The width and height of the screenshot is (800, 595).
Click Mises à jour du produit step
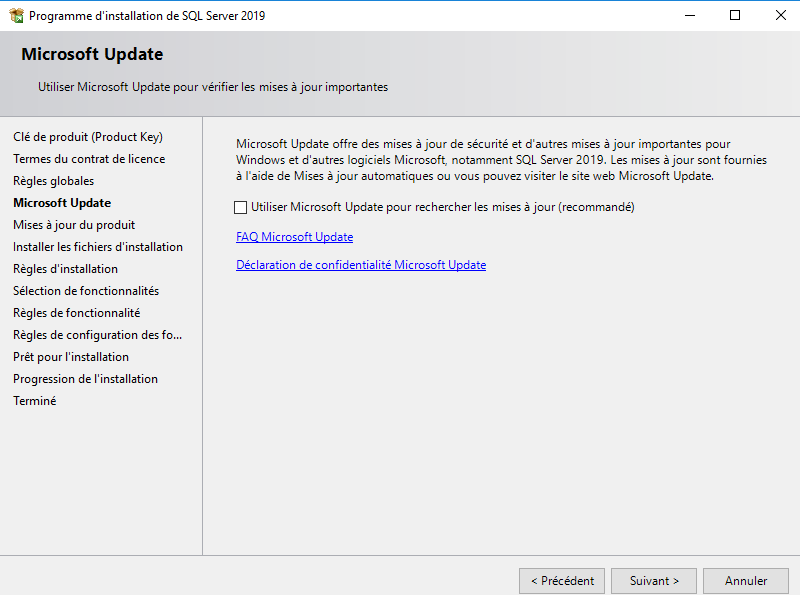tap(74, 225)
